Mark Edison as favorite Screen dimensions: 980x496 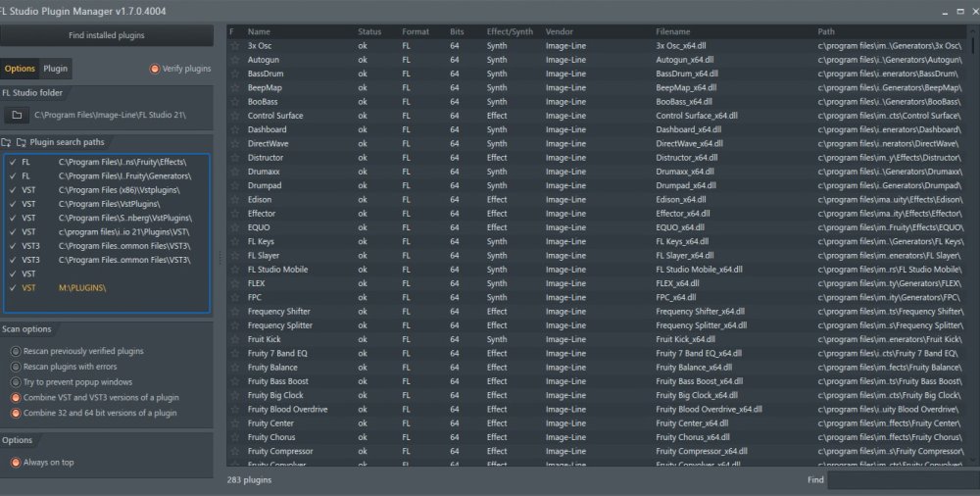235,200
